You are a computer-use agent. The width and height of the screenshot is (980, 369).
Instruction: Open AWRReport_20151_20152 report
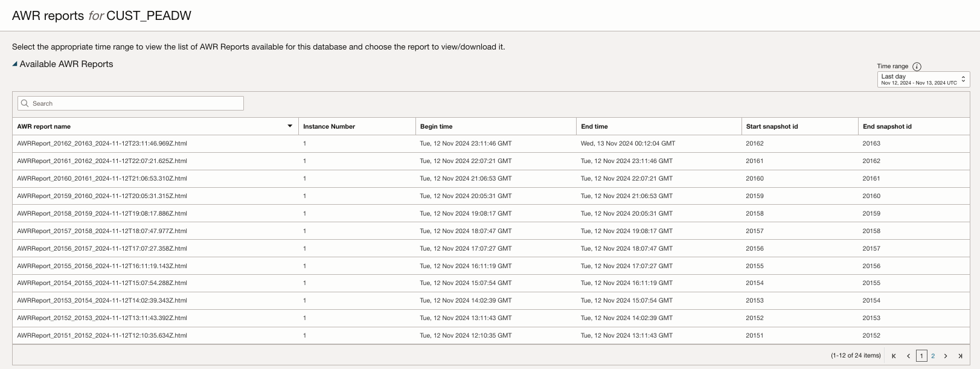tap(102, 335)
